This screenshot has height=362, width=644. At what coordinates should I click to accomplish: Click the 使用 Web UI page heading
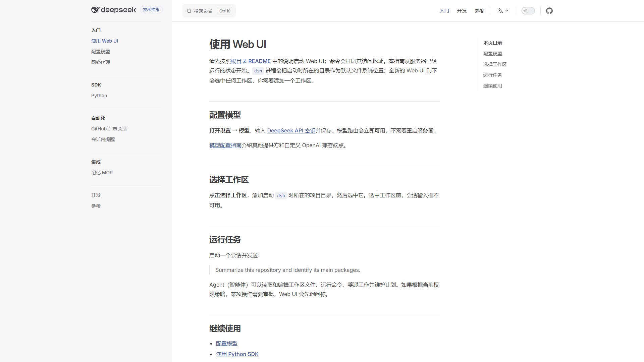pos(237,44)
